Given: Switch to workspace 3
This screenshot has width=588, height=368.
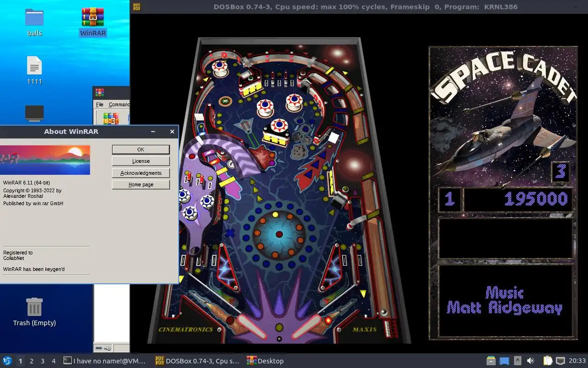Looking at the screenshot, I should [x=42, y=361].
